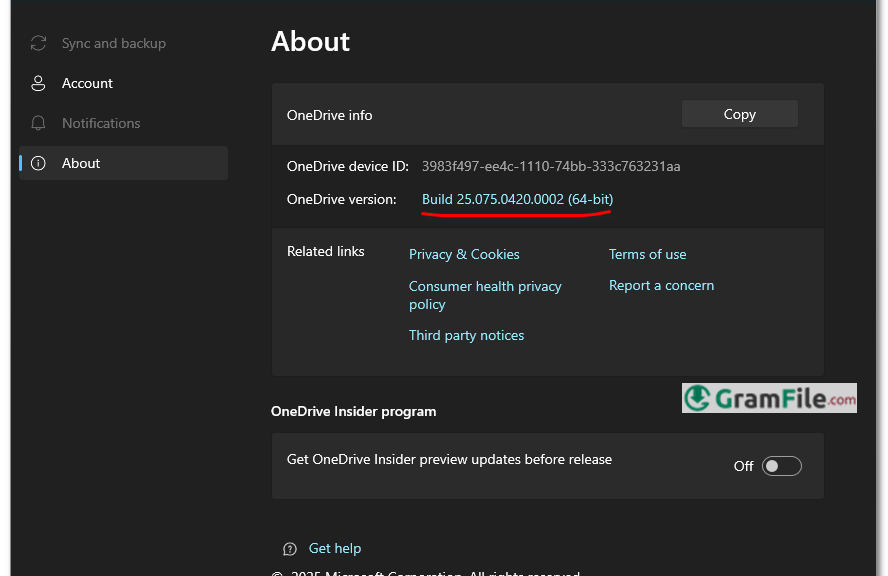Open the OneDrive build version link
Viewport: 888px width, 576px height.
click(x=517, y=199)
